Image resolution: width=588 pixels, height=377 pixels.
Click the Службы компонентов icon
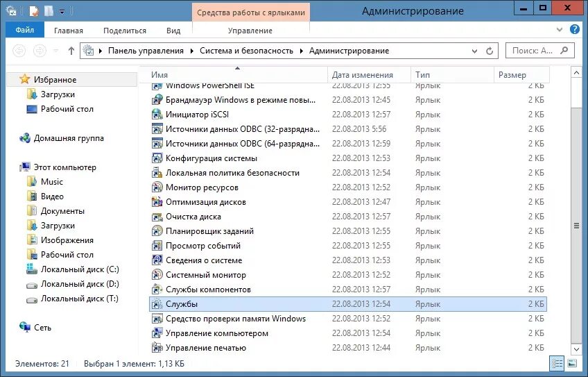[x=157, y=290]
